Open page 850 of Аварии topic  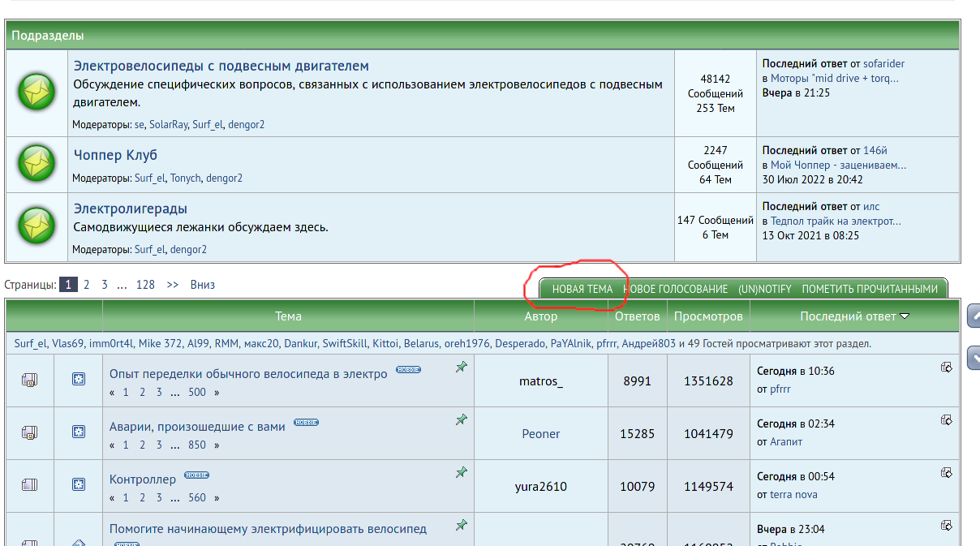pos(197,445)
